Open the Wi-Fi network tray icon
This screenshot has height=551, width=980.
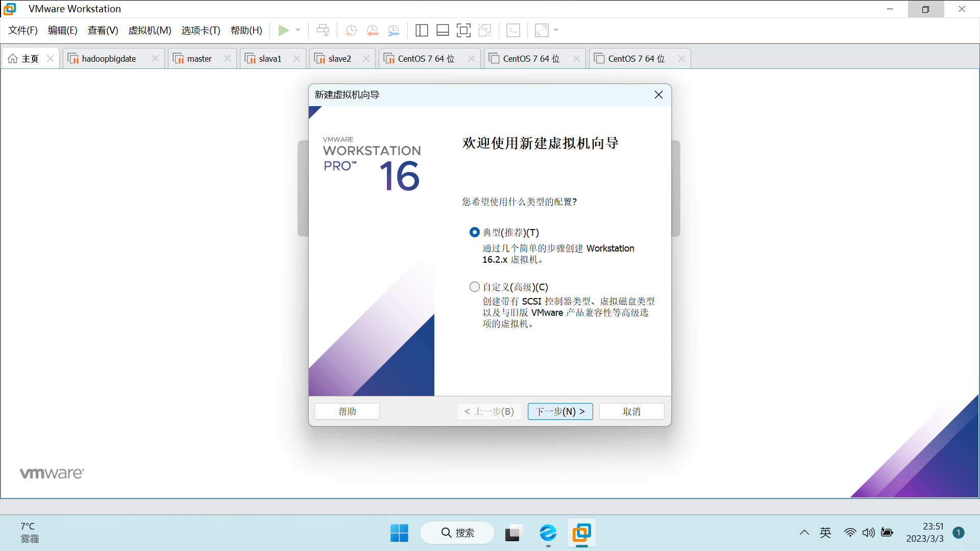click(850, 533)
